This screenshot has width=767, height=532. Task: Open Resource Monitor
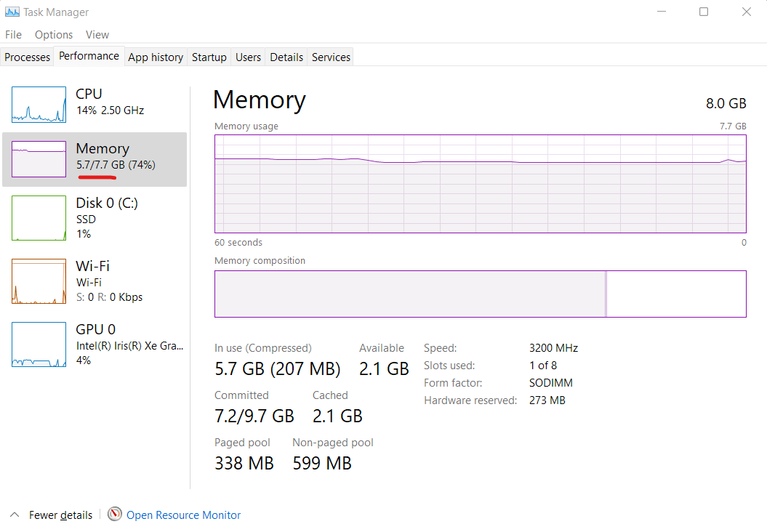tap(183, 515)
